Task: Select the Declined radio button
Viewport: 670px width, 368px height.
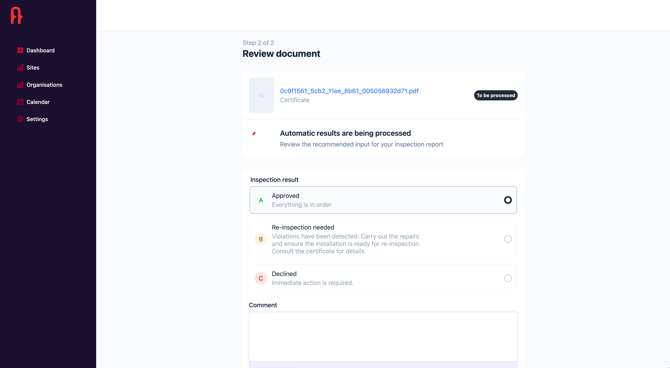Action: point(508,278)
